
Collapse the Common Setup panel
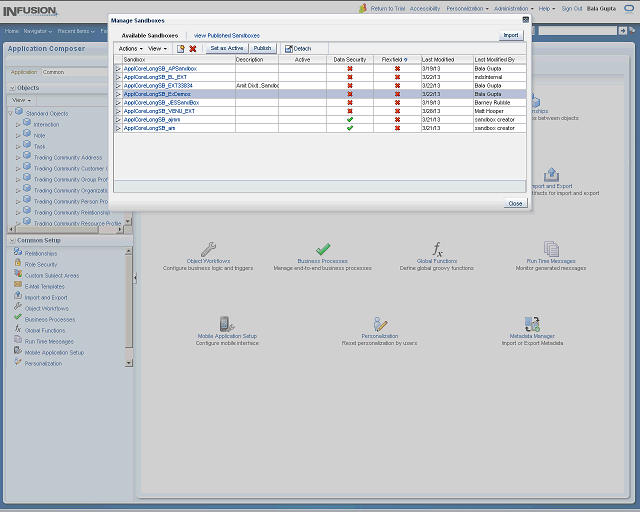tap(11, 241)
